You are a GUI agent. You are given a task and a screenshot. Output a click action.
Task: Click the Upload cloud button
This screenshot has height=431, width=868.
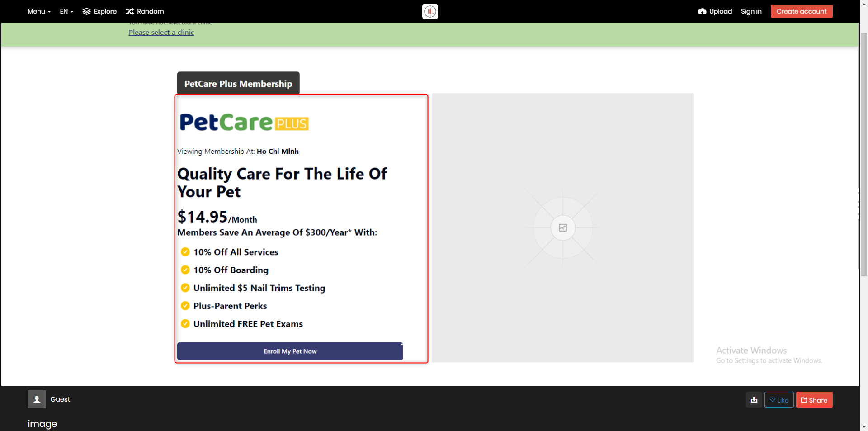715,11
